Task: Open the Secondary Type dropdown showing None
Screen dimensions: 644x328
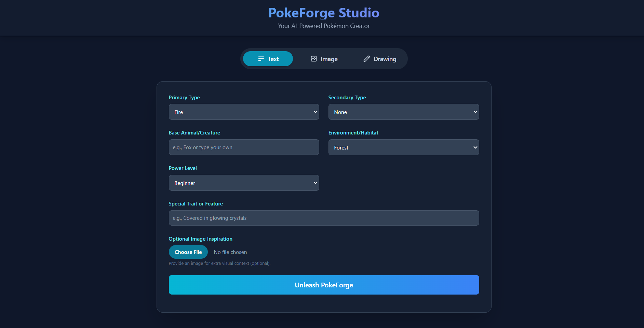Action: pyautogui.click(x=404, y=112)
